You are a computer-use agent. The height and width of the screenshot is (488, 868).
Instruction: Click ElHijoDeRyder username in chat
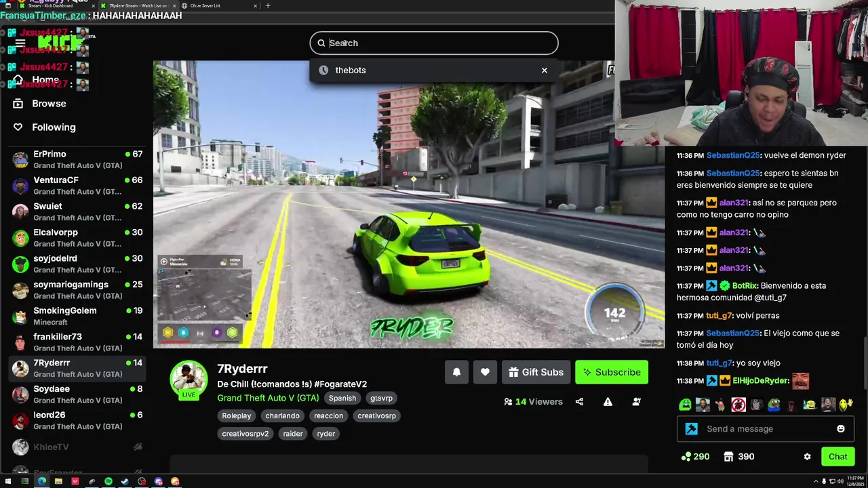[760, 381]
